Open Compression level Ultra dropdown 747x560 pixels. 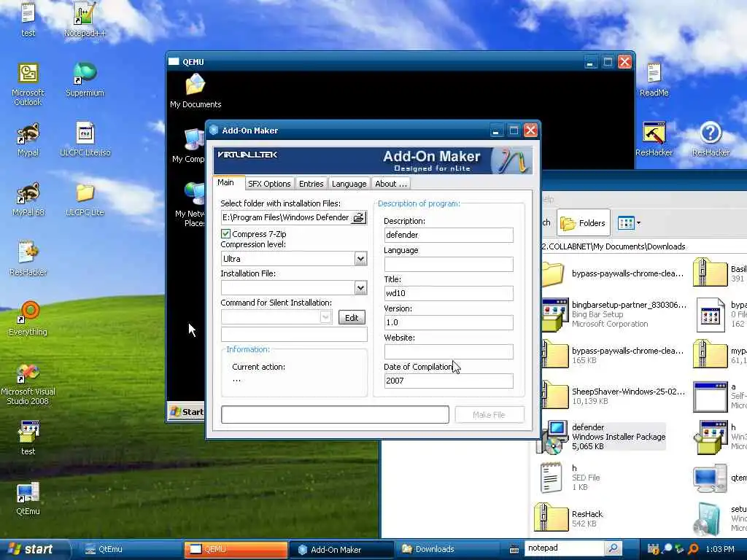[360, 259]
